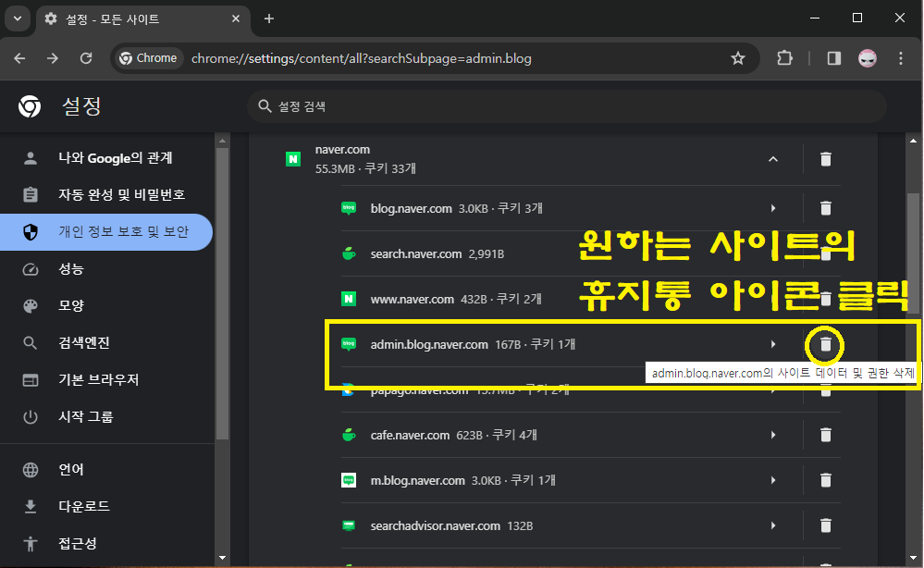
Task: Remove cafe.naver.com site data via trash icon
Action: (826, 435)
